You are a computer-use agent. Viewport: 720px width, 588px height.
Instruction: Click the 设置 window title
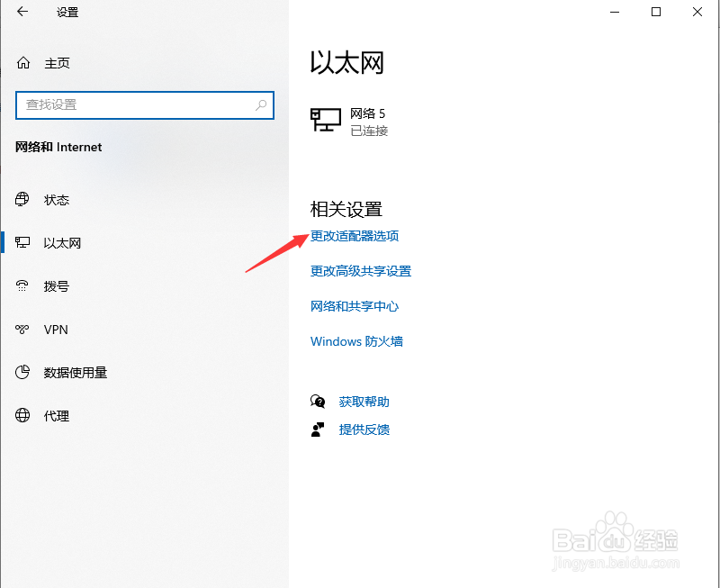coord(67,12)
